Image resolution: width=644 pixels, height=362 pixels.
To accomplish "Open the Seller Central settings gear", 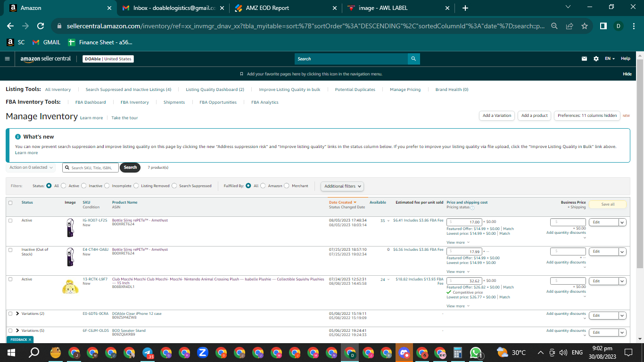I will 596,59.
